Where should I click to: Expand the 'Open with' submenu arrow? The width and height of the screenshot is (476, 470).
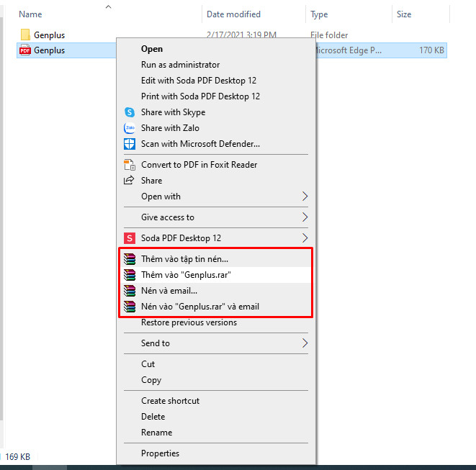305,196
